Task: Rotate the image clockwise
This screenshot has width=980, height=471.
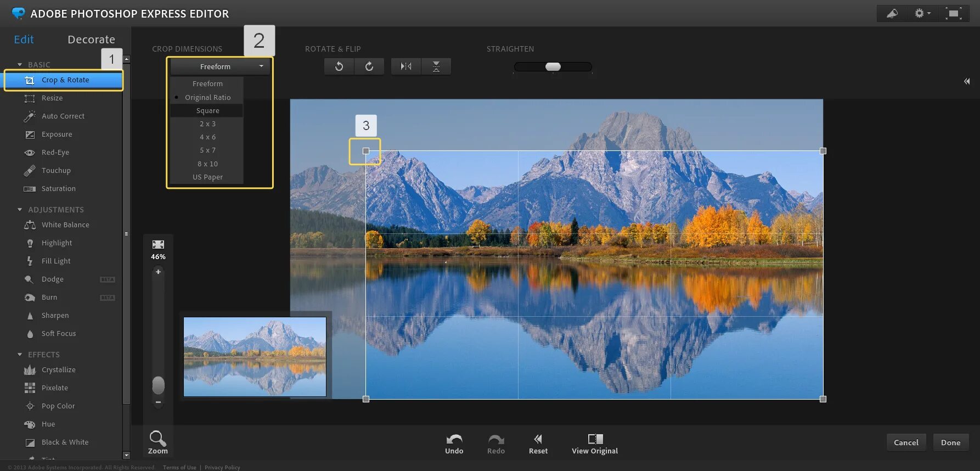Action: [x=369, y=66]
